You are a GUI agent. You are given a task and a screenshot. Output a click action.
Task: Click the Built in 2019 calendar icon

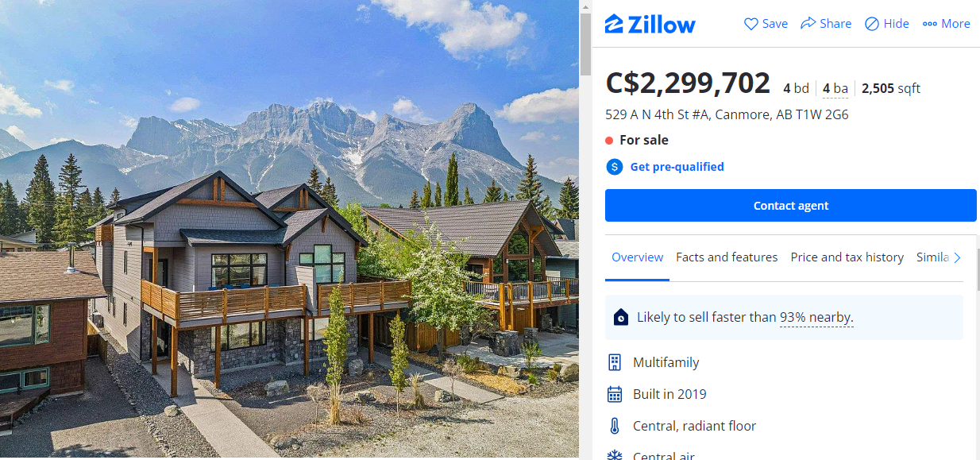pos(615,394)
